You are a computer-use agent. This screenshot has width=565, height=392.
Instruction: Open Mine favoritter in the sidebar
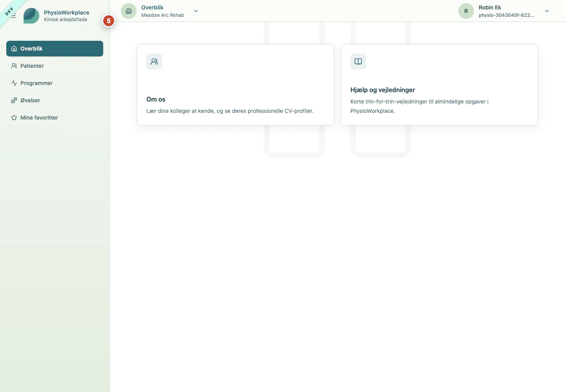(55, 118)
